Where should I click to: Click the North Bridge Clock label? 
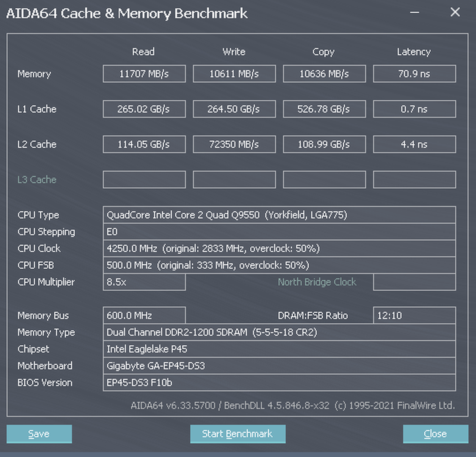tap(317, 282)
